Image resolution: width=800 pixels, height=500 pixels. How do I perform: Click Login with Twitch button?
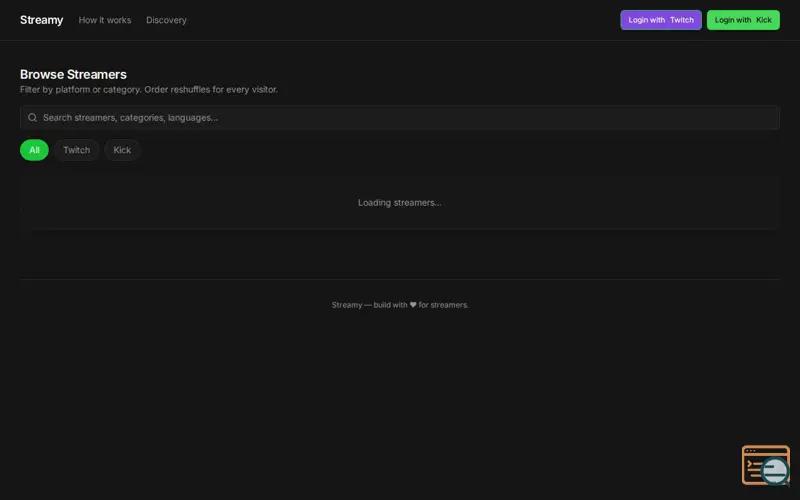(x=661, y=20)
